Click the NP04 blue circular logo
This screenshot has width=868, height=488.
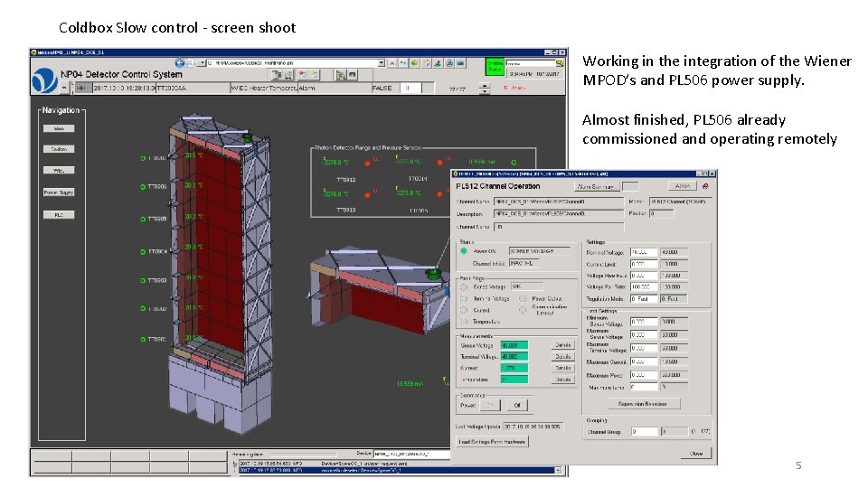[x=44, y=80]
